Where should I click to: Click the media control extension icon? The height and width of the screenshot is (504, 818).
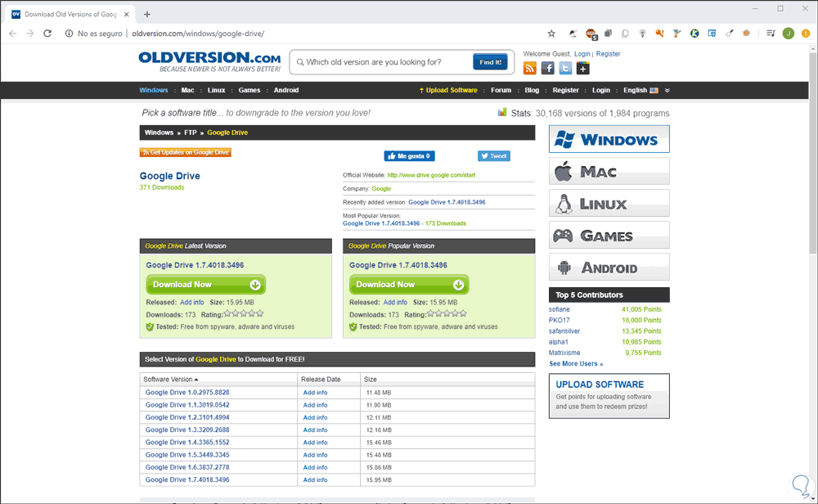(x=771, y=34)
